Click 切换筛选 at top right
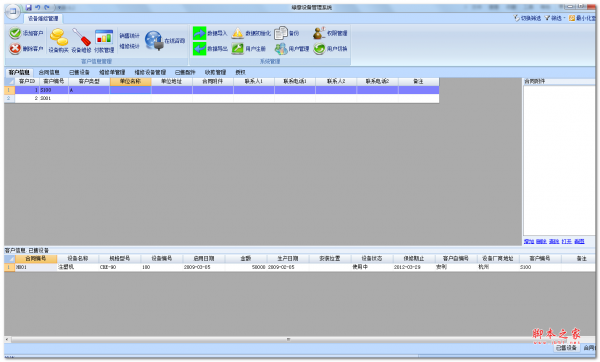The width and height of the screenshot is (600, 362). pos(527,18)
